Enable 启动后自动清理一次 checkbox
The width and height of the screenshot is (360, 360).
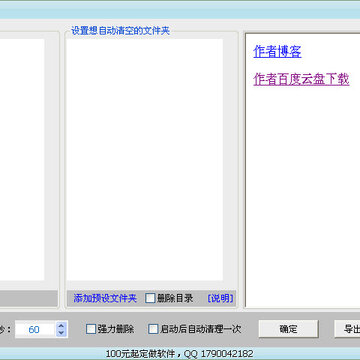153,329
